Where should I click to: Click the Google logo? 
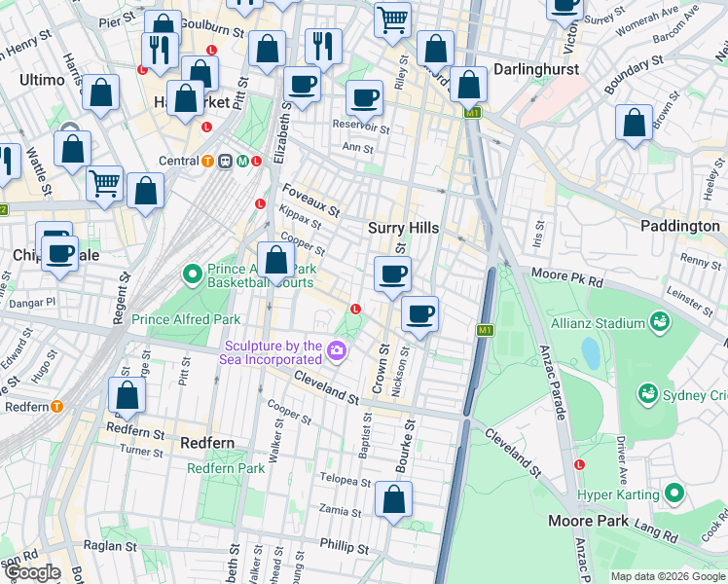tap(32, 573)
